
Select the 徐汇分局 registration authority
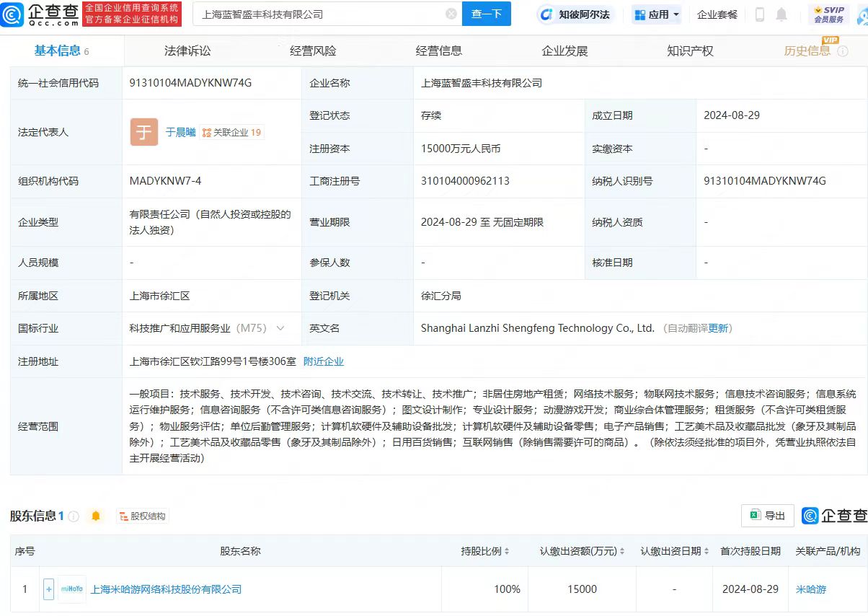coord(440,296)
